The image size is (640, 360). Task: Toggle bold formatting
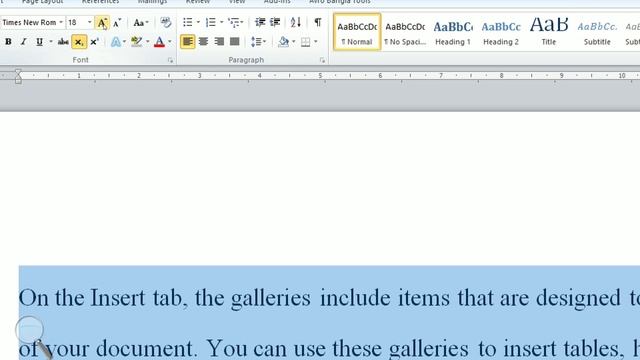pyautogui.click(x=8, y=42)
